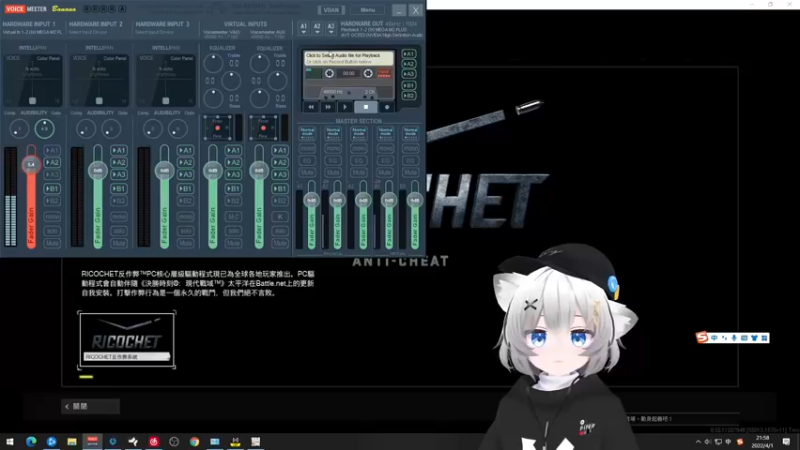The image size is (800, 450).
Task: Adjust the B2 master bus fader knob
Action: pyautogui.click(x=415, y=200)
